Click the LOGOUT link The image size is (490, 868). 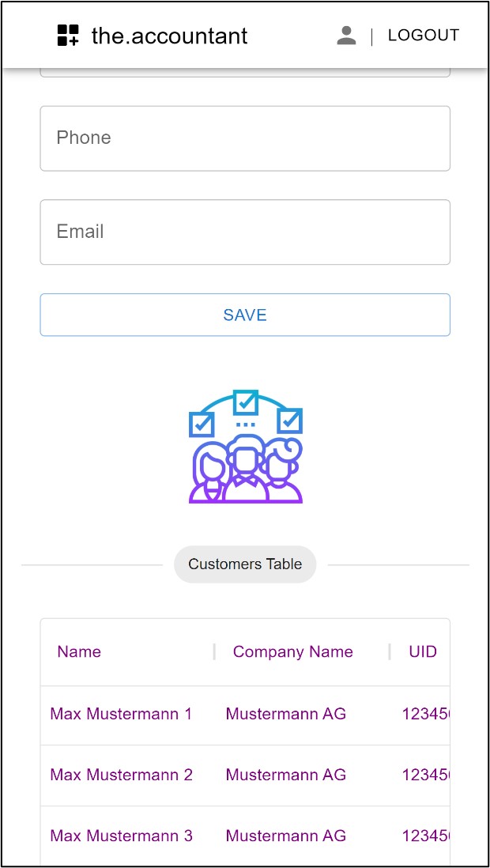[x=424, y=36]
